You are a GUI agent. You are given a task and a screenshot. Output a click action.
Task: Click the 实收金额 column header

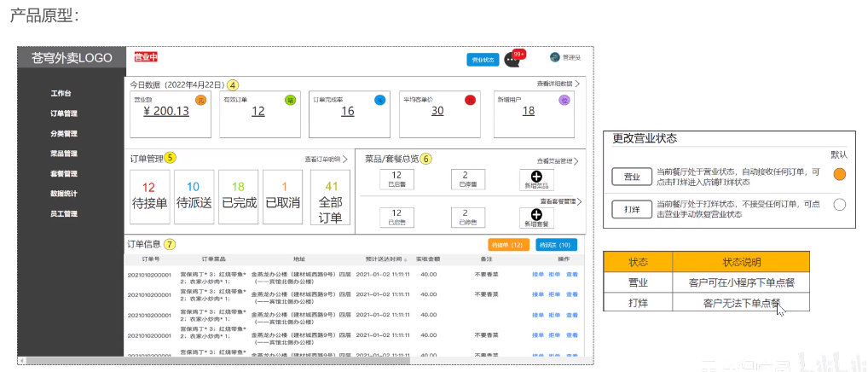(x=428, y=259)
